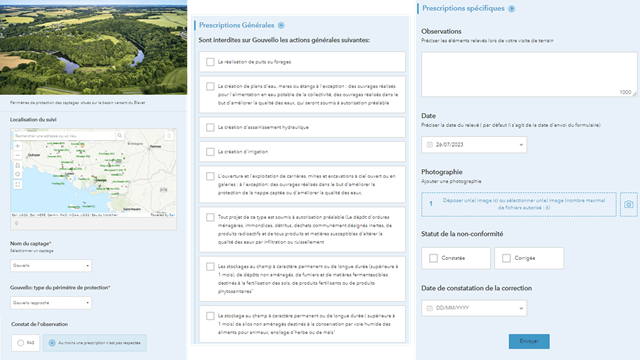Collapse the Prescriptions Générales section

click(x=281, y=25)
